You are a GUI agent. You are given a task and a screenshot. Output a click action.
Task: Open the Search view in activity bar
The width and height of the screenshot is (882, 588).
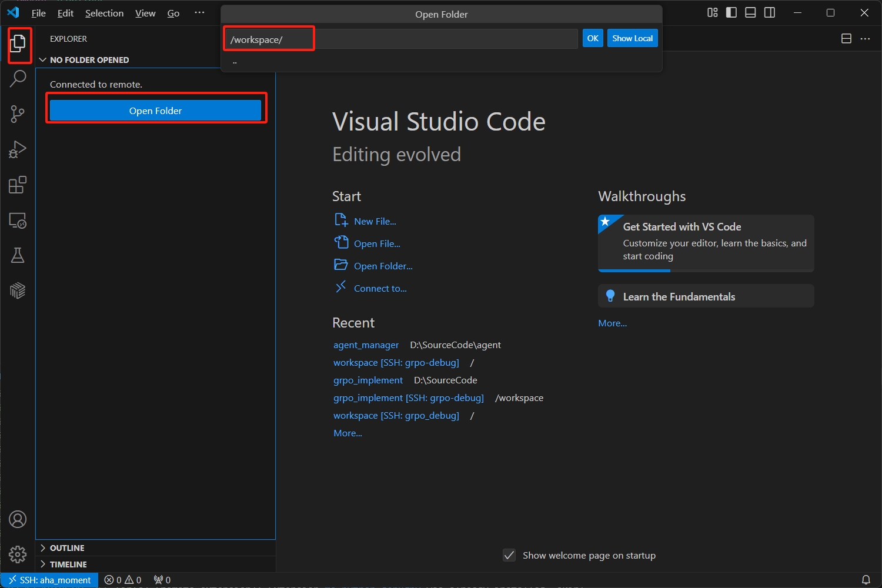coord(18,78)
